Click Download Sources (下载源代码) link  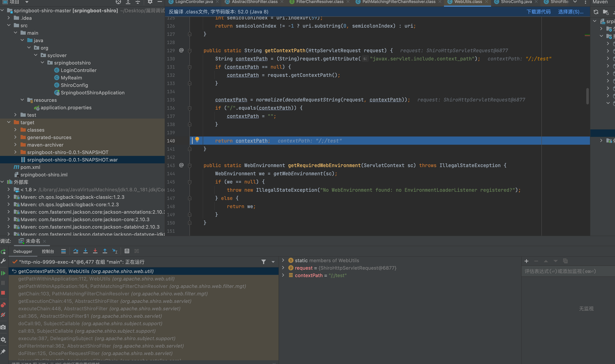click(538, 12)
